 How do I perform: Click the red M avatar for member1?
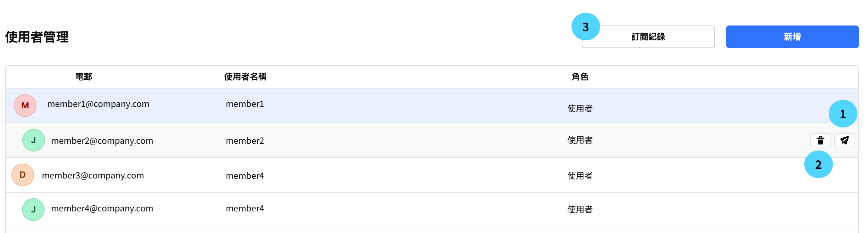click(x=25, y=106)
